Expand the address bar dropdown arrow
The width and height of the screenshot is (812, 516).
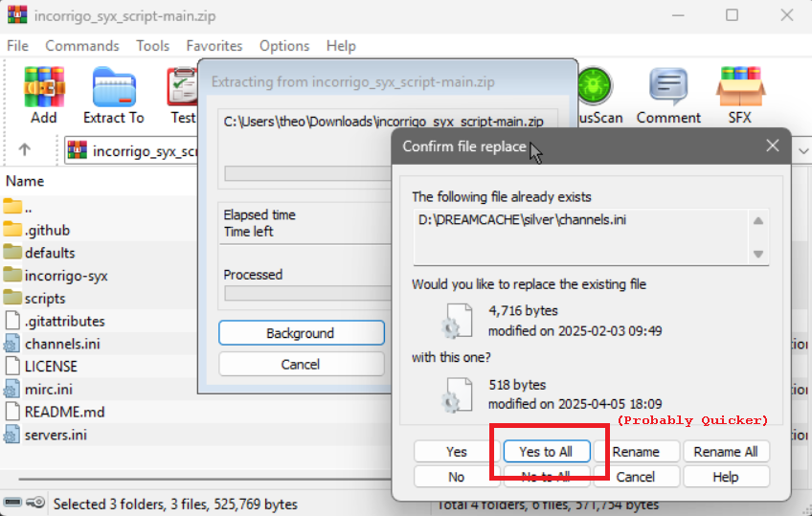[803, 151]
